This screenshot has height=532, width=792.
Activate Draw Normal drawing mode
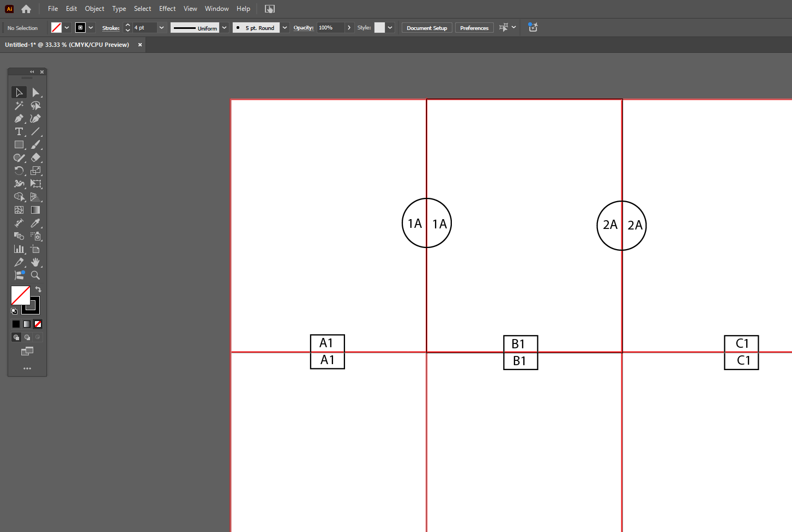(x=16, y=337)
